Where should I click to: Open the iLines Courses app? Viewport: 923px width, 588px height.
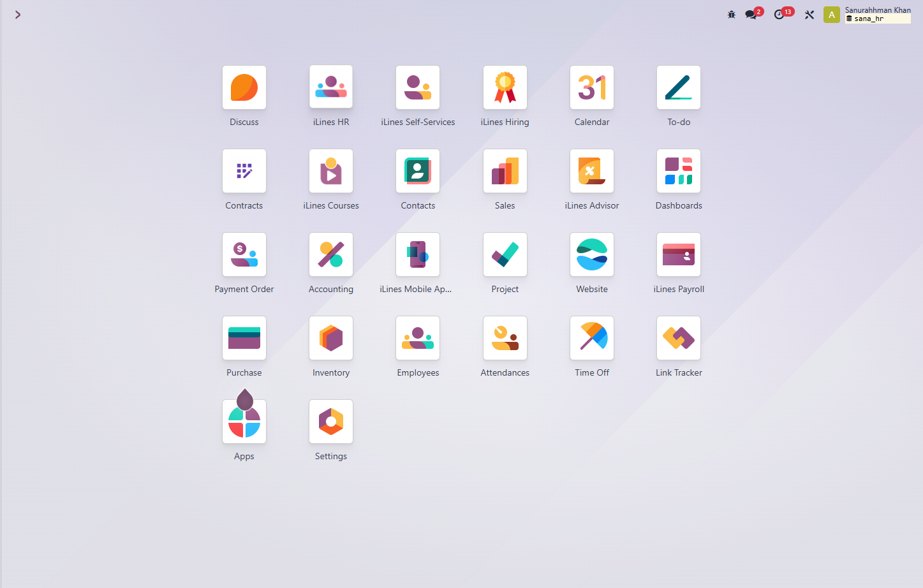331,171
